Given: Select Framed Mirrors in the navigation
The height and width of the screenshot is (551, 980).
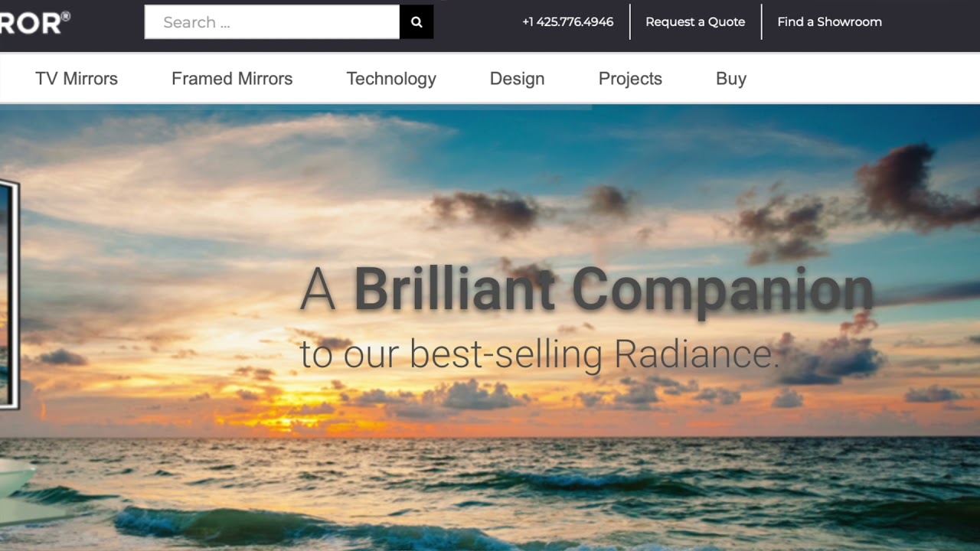Looking at the screenshot, I should point(232,79).
